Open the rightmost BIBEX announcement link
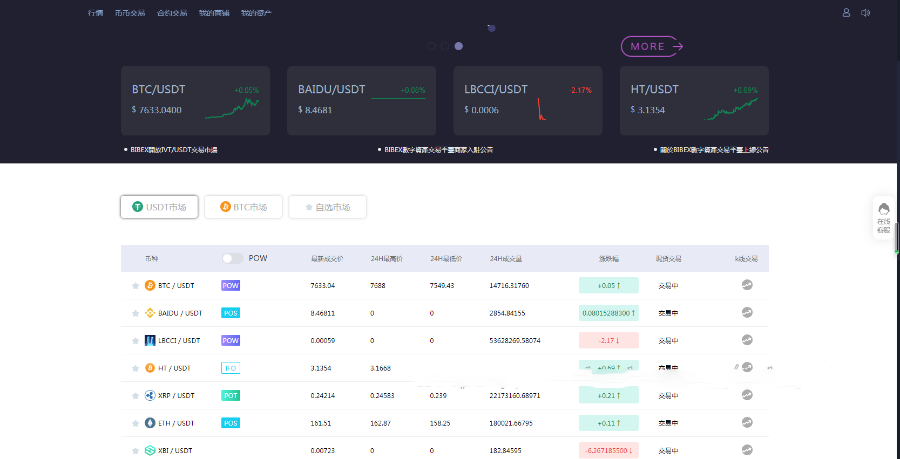The height and width of the screenshot is (459, 900). 714,150
